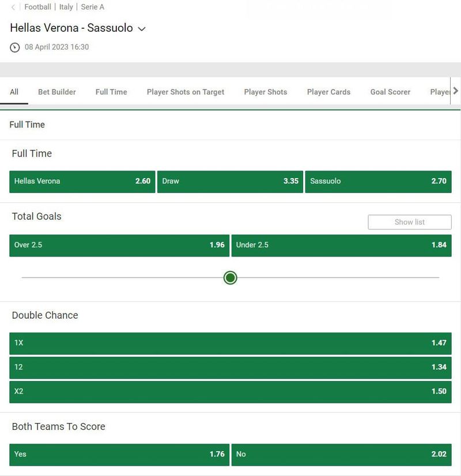Select Double Chance X2 at 1.50
Image resolution: width=461 pixels, height=476 pixels.
pyautogui.click(x=231, y=392)
